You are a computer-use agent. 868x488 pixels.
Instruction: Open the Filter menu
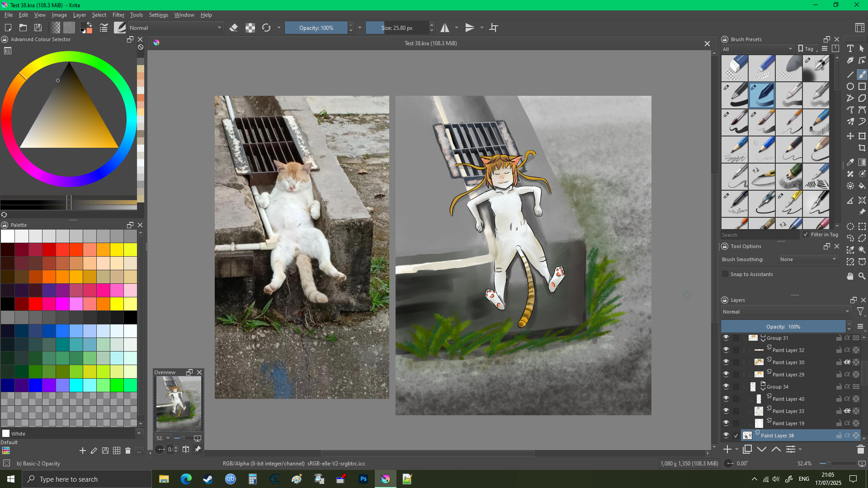click(x=118, y=15)
